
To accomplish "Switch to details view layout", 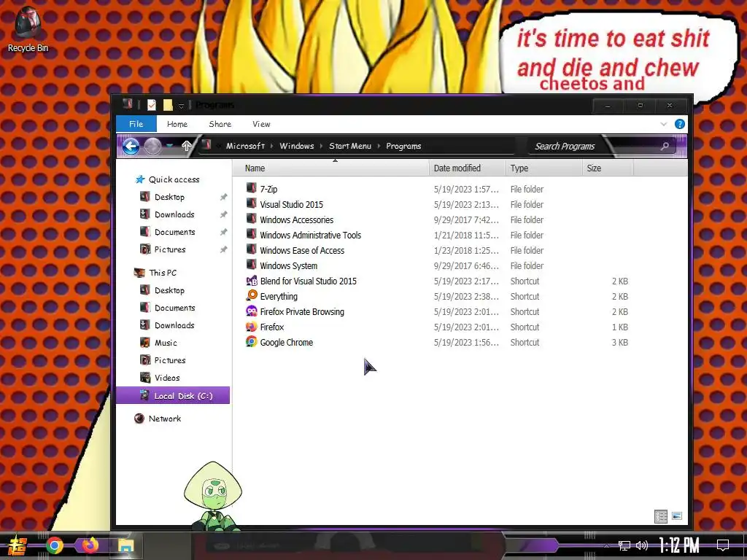I will [x=661, y=516].
